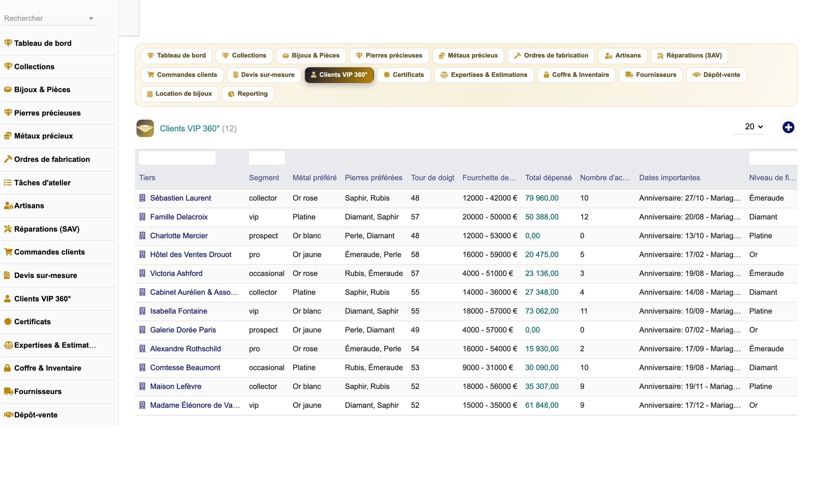Click gem icon of sidebar Pierres précieuses
Image resolution: width=815 pixels, height=504 pixels.
pyautogui.click(x=8, y=113)
